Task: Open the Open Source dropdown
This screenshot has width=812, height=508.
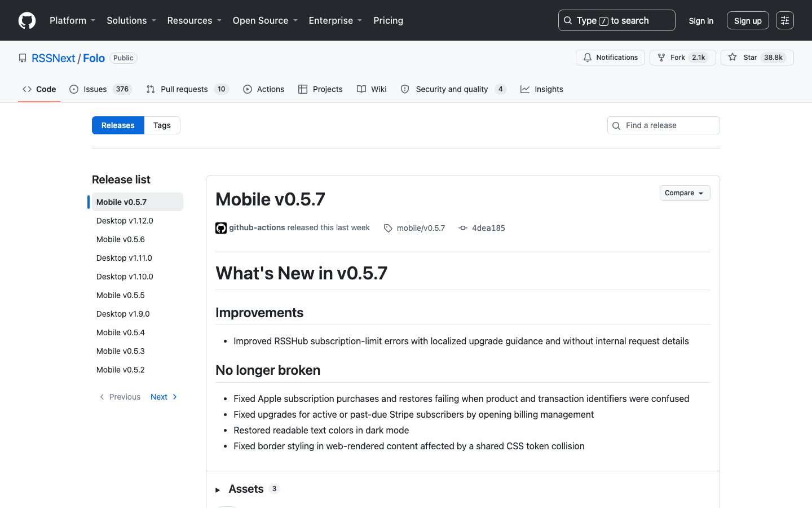Action: click(x=265, y=20)
